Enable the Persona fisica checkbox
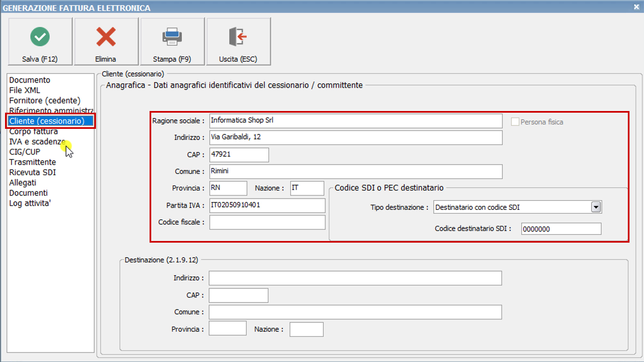 516,122
